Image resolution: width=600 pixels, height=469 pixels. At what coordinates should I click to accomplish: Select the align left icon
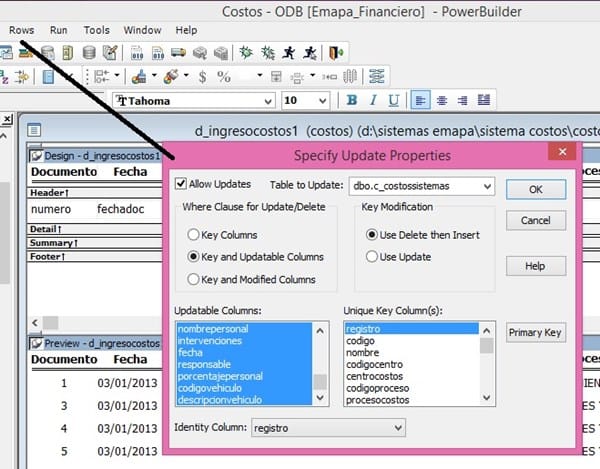click(x=421, y=100)
